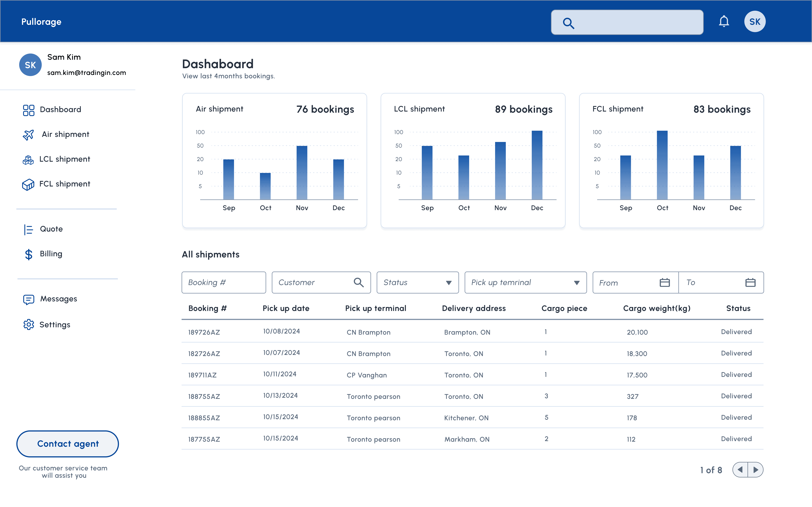Image resolution: width=812 pixels, height=507 pixels.
Task: Click the Settings gear icon
Action: [28, 325]
